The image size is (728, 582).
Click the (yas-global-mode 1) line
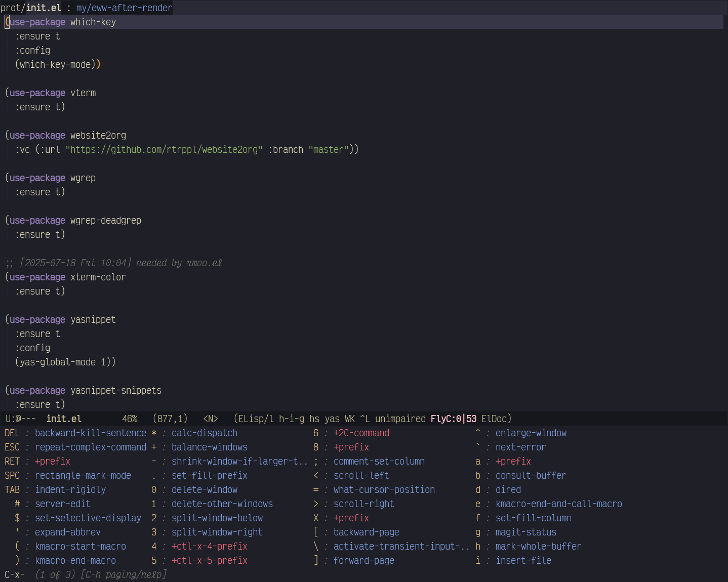65,362
